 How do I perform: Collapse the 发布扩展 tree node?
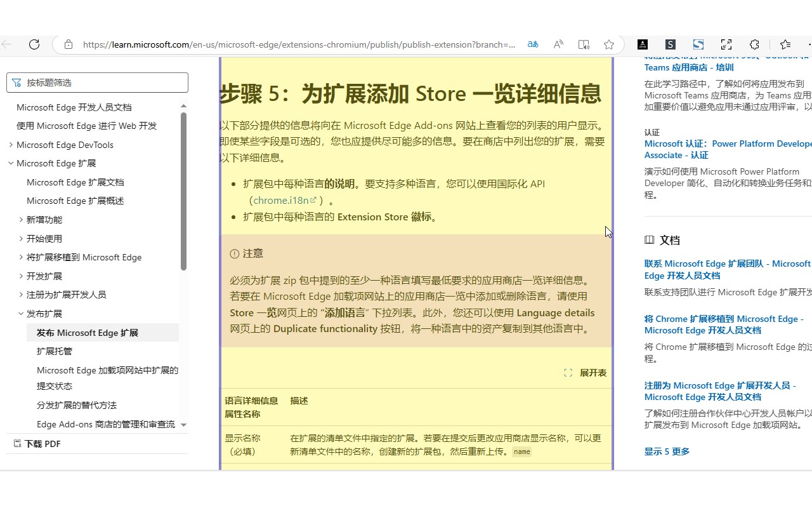(x=21, y=314)
